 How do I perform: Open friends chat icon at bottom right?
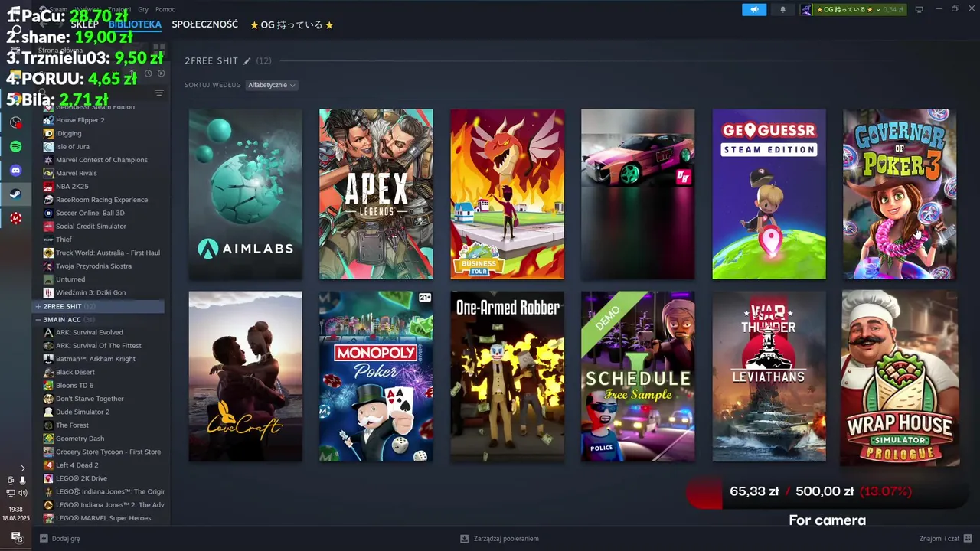968,539
